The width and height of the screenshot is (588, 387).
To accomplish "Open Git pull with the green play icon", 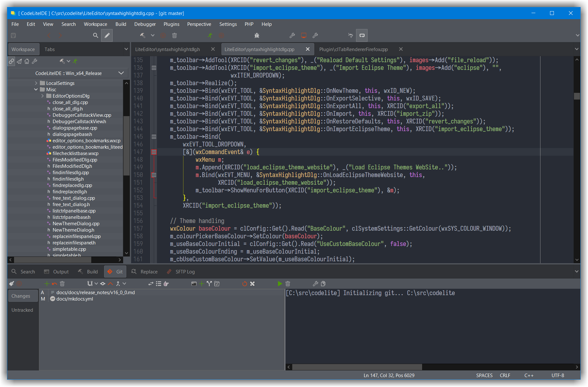I will coord(280,284).
